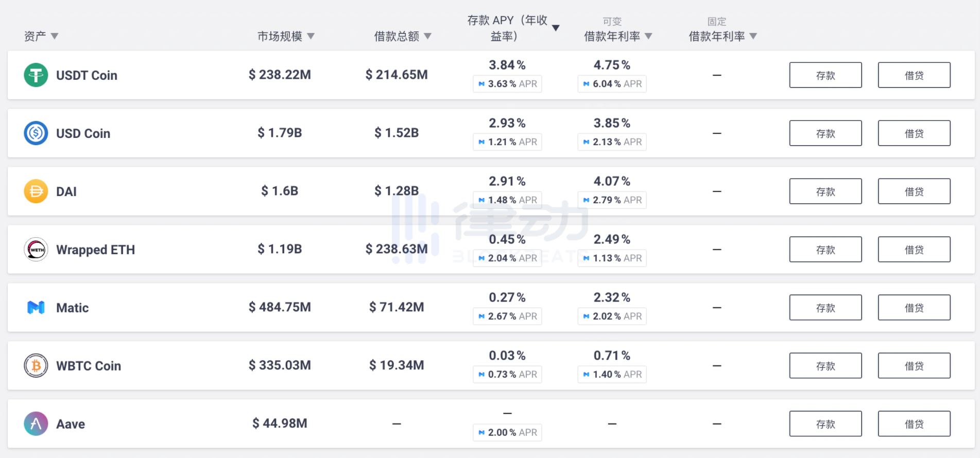Sort by 市场规模 column arrow
The height and width of the screenshot is (458, 980).
pyautogui.click(x=311, y=36)
